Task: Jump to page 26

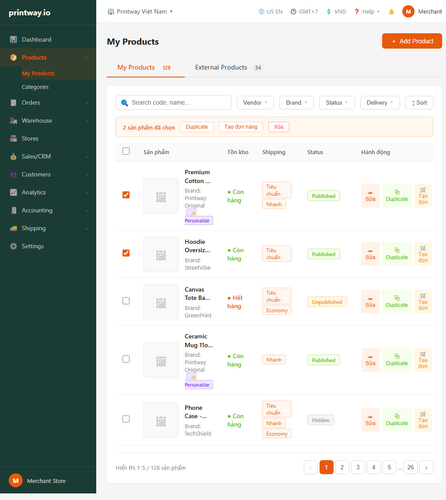Action: [410, 467]
